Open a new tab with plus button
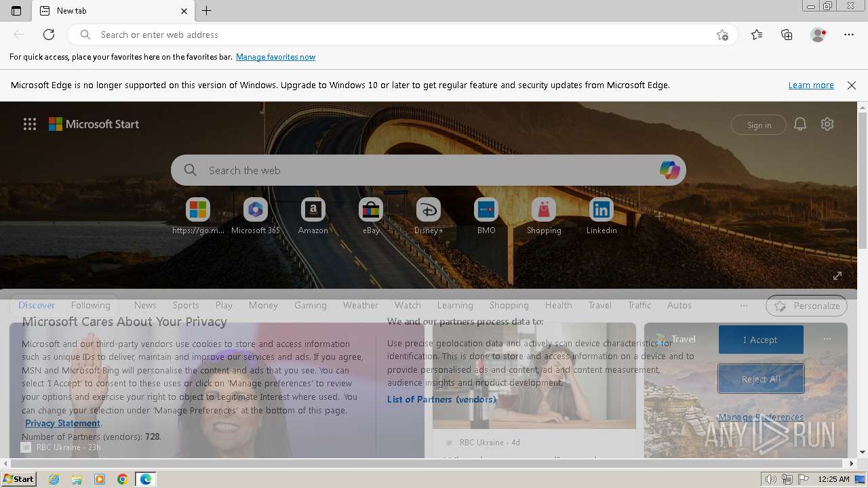868x488 pixels. tap(207, 11)
